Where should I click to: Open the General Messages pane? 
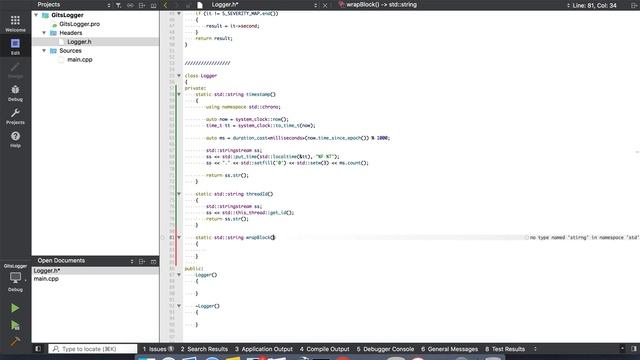[449, 349]
